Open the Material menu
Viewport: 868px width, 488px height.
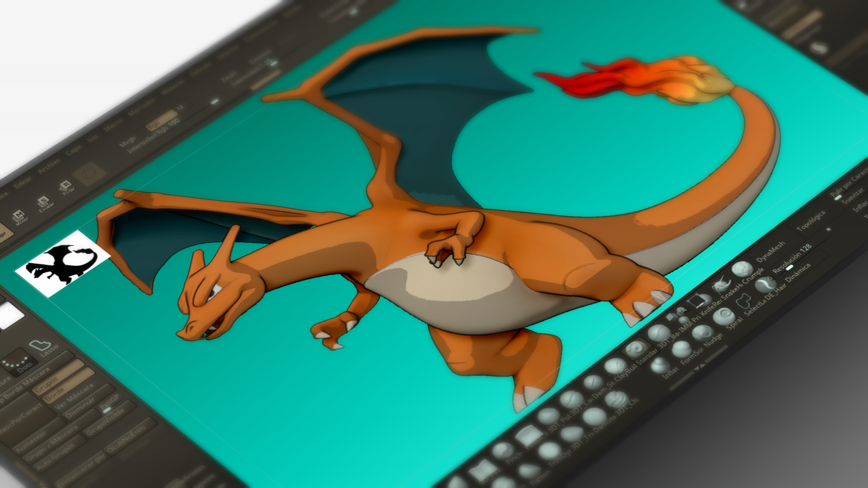(173, 86)
